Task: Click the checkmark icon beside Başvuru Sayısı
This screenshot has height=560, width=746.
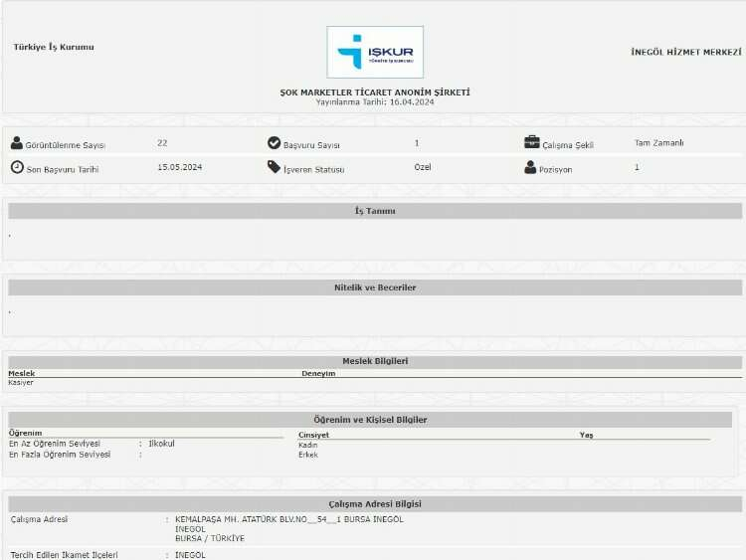Action: (275, 143)
